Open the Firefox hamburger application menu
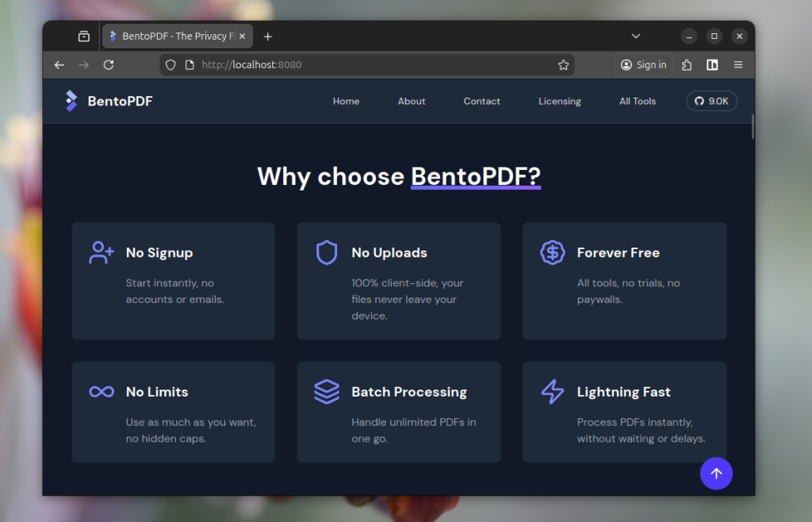This screenshot has height=522, width=812. tap(737, 65)
